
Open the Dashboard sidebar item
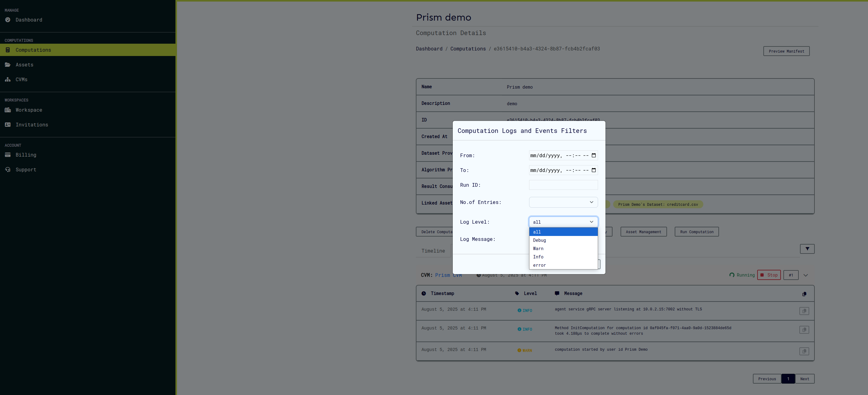click(88, 20)
